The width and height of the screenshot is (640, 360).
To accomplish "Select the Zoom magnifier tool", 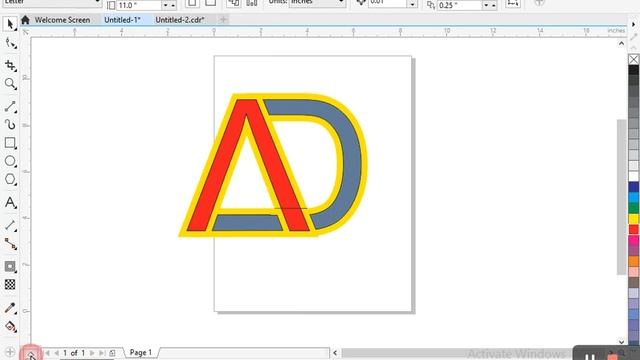I will click(10, 84).
